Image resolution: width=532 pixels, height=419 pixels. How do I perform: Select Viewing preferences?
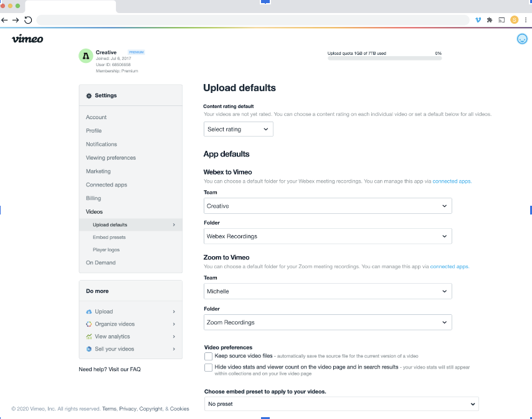click(x=111, y=158)
